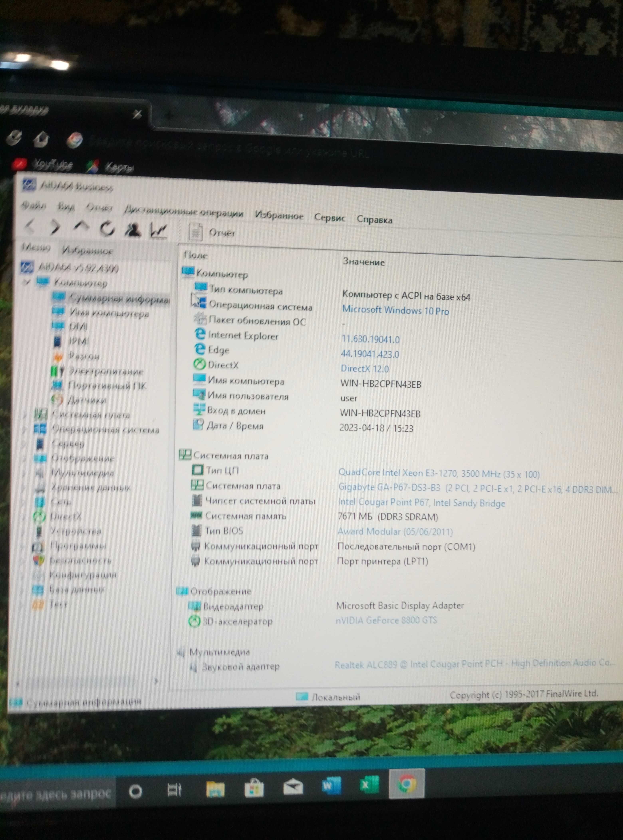Click Конфигурация tree icon
623x840 pixels.
38,575
